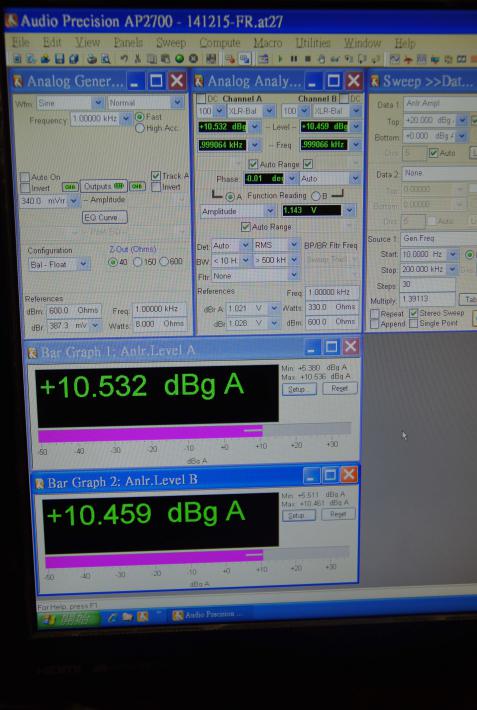Select the High Acc radio button

pyautogui.click(x=140, y=128)
